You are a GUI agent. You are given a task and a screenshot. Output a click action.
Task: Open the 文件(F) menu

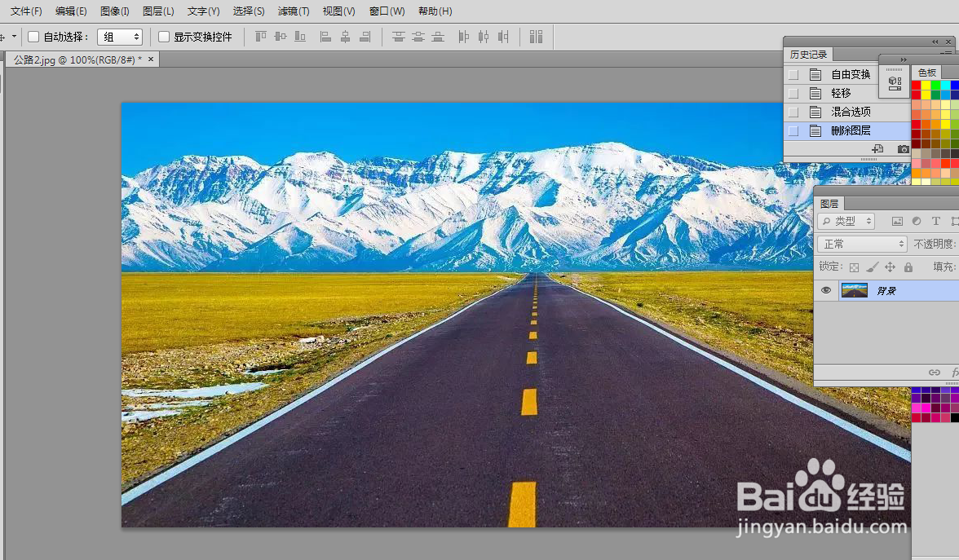(26, 11)
